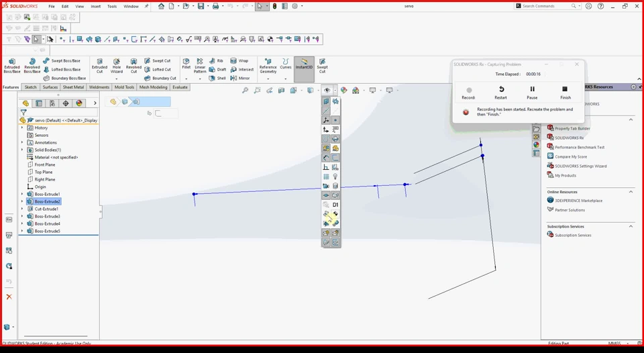Expand the Boss-Extrude1 feature node
Image resolution: width=644 pixels, height=353 pixels.
click(22, 194)
